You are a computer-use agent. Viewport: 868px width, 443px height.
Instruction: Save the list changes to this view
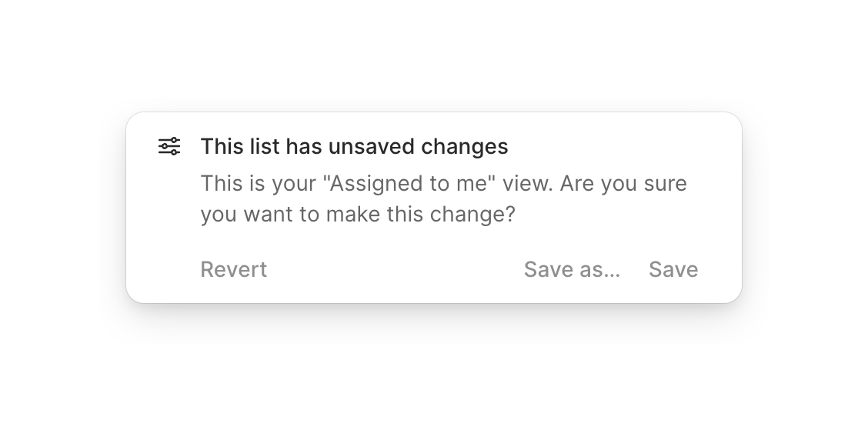673,269
